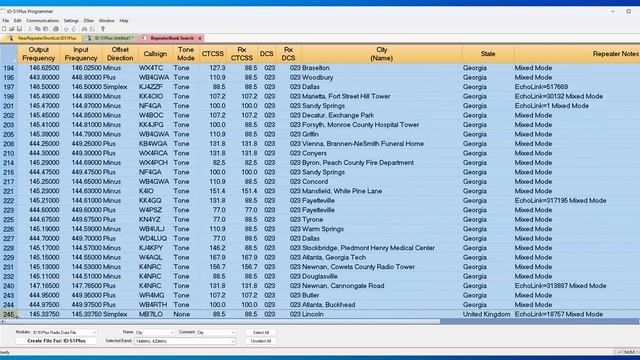Click the New file toolbar icon

(4, 29)
